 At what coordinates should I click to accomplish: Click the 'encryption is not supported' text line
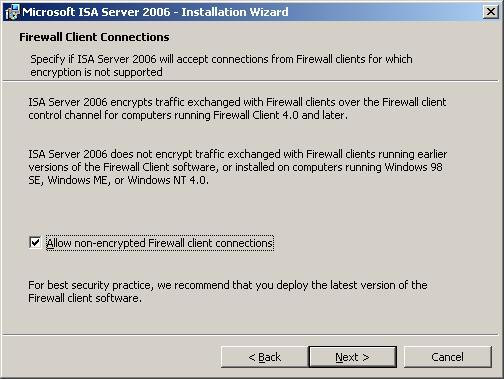[96, 72]
